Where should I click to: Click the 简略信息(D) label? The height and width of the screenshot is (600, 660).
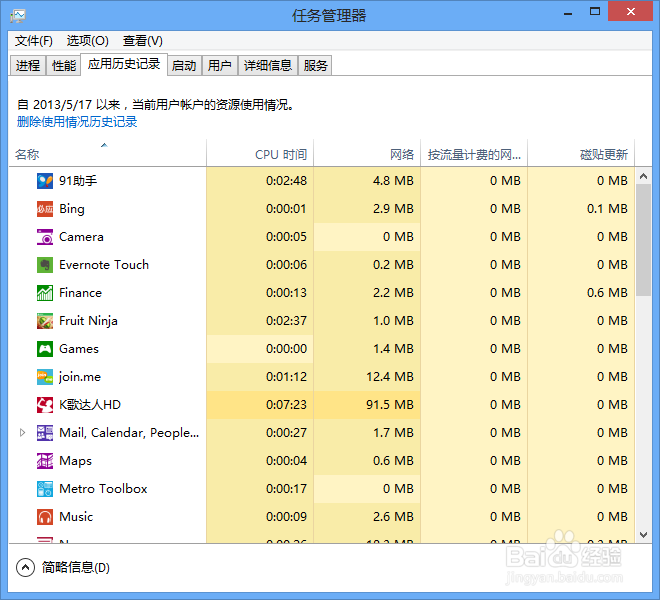pyautogui.click(x=76, y=568)
